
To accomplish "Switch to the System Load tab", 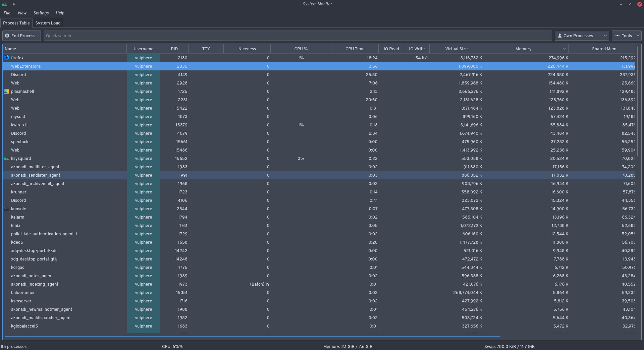I will (48, 23).
